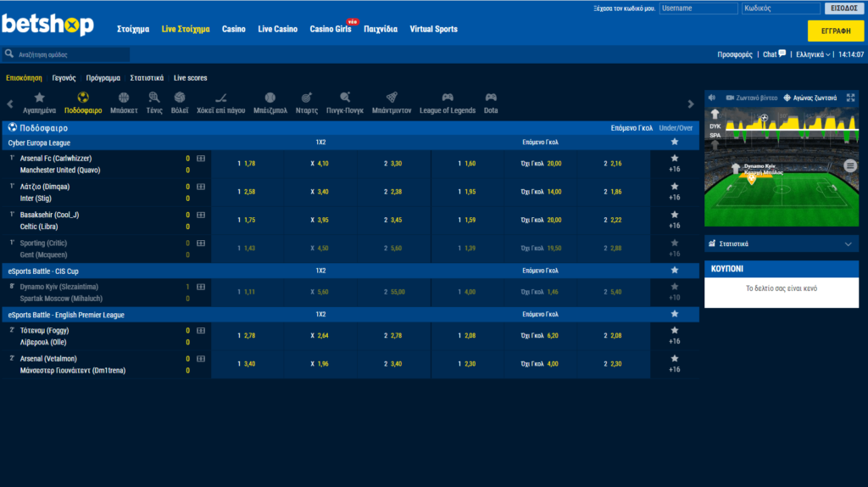Viewport: 868px width, 487px height.
Task: Expand +16 markets for Λάτζιο match
Action: pyautogui.click(x=674, y=198)
